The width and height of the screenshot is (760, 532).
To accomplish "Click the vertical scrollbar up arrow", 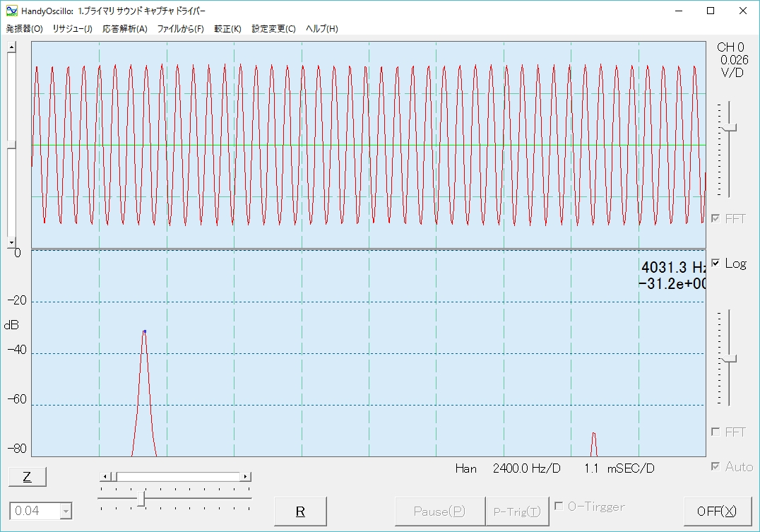I will [11, 47].
